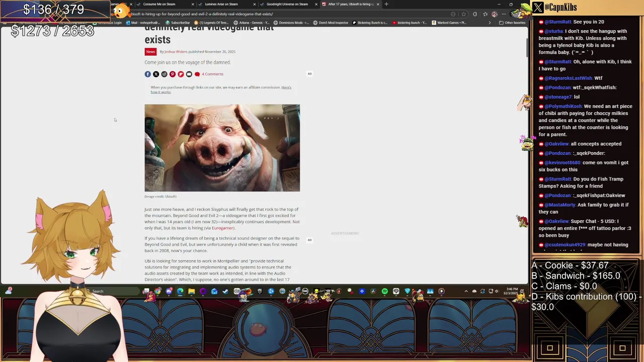Open Dominions Mods bookmark
Screen dimensions: 644x362
point(290,23)
